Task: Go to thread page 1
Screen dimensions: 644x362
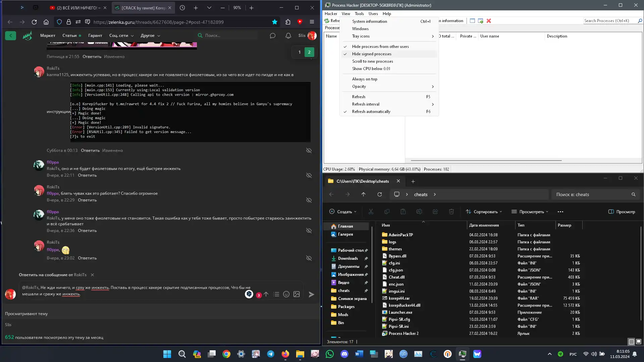Action: (x=300, y=52)
